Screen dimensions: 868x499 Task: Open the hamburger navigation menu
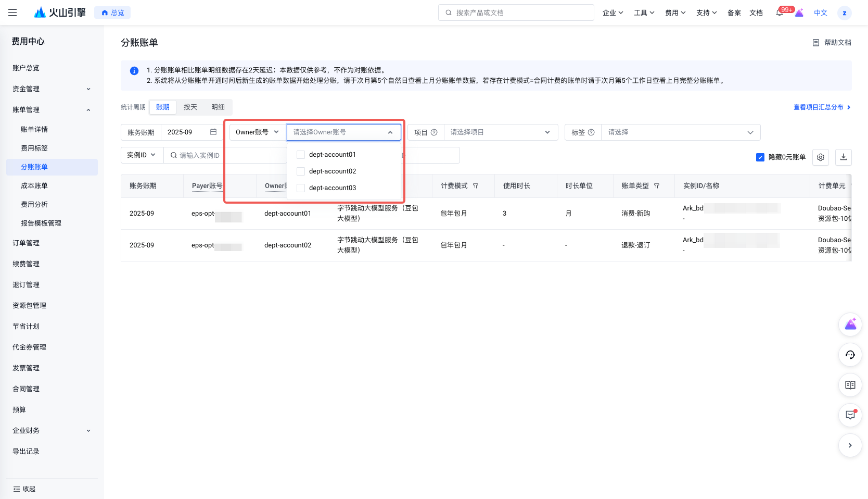tap(12, 13)
